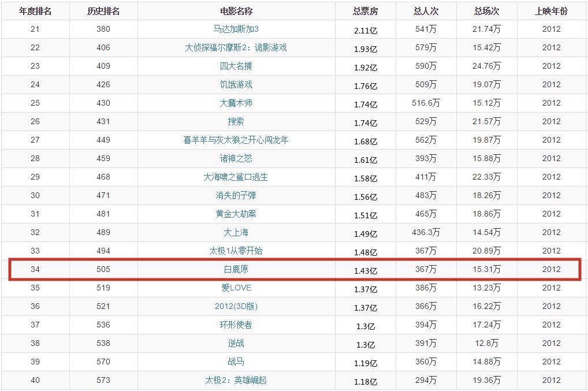
Task: Click historical rank 573 cell
Action: 103,380
